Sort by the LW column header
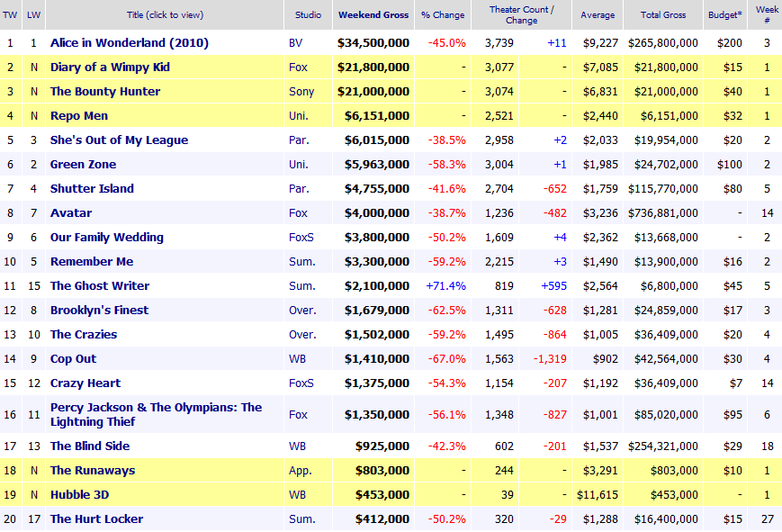 point(33,15)
